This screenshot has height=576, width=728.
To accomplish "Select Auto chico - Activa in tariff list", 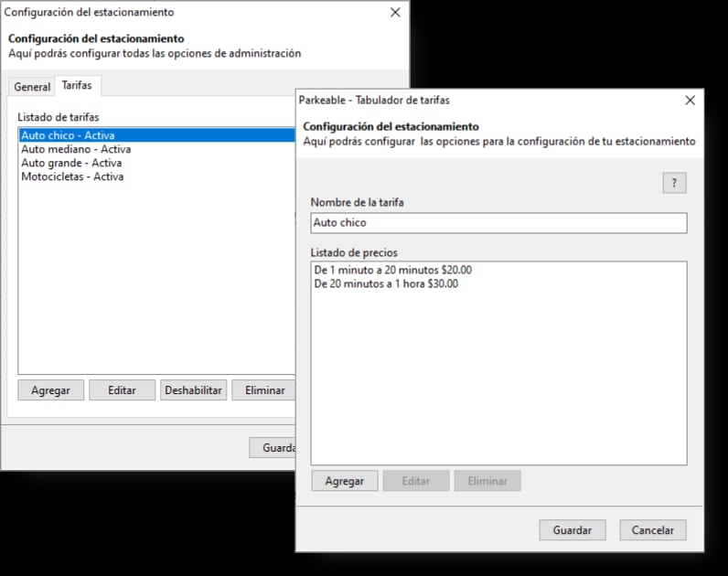I will pyautogui.click(x=157, y=135).
